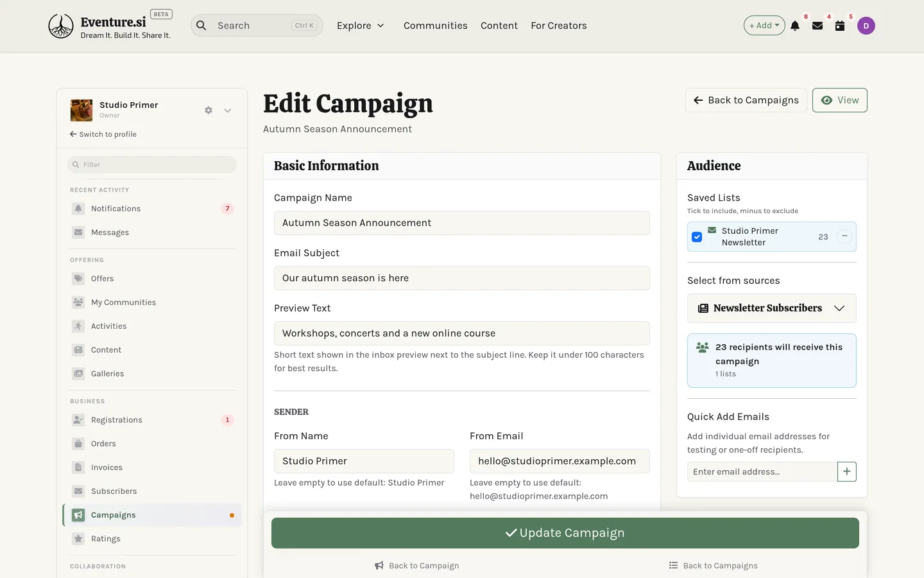Click the Update Campaign button

[565, 533]
